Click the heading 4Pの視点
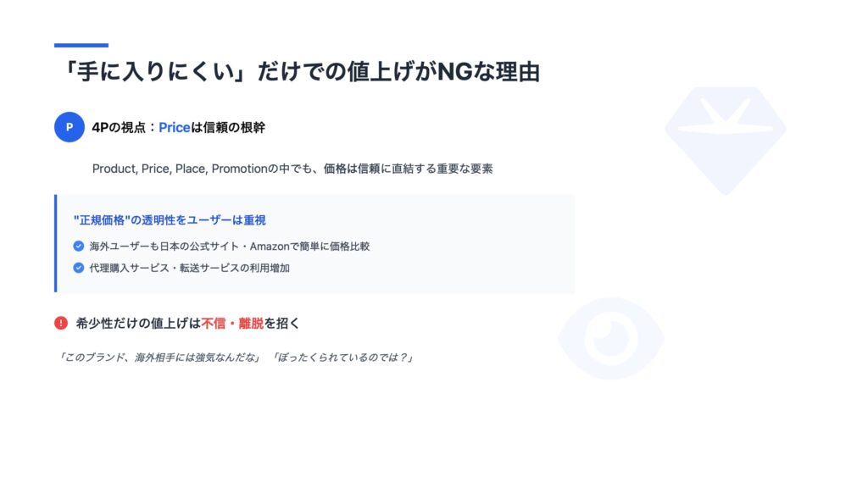 (x=119, y=128)
